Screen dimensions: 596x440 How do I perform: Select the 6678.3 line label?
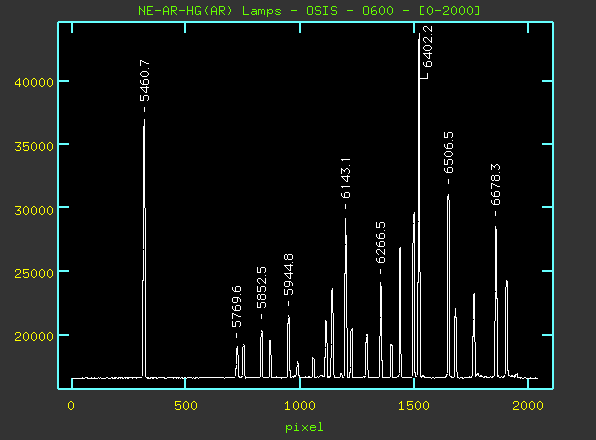(x=496, y=185)
